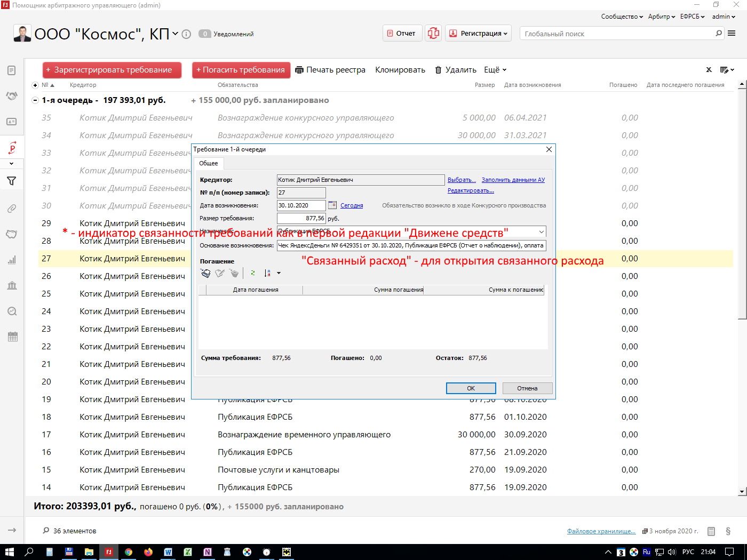The height and width of the screenshot is (560, 747).
Task: Open Microsoft Word from the Windows taskbar
Action: click(x=168, y=552)
